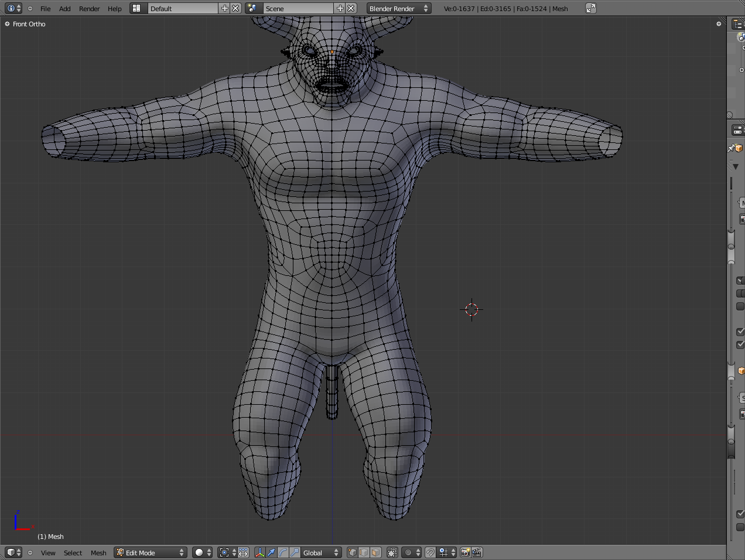Open the Blender Render engine dropdown

399,8
